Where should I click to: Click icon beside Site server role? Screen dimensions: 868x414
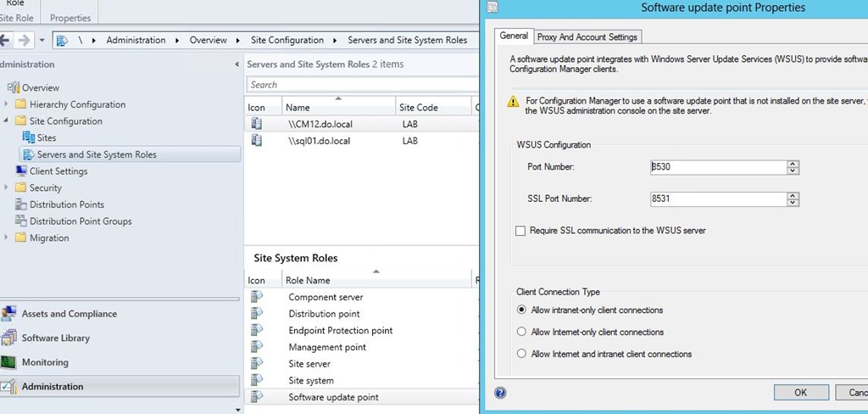[x=256, y=364]
